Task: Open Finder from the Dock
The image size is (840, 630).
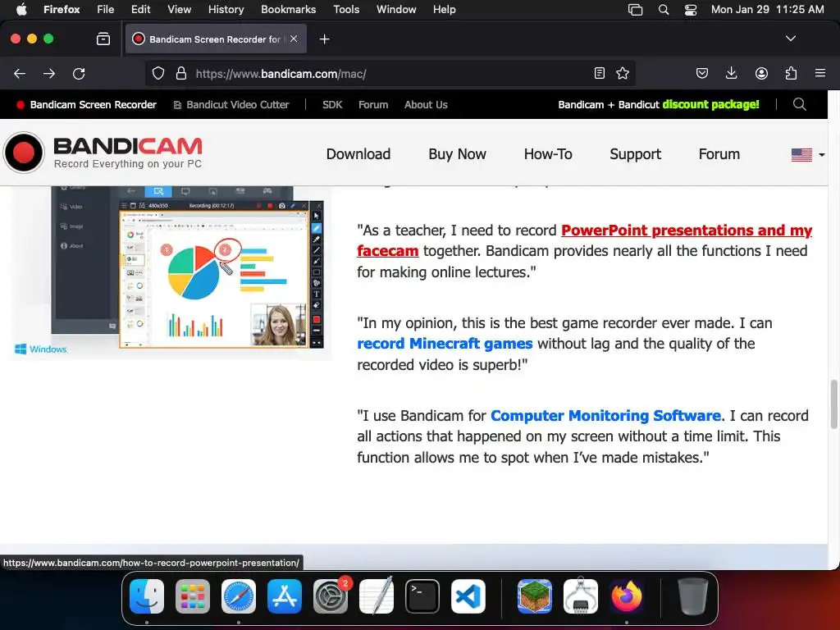Action: tap(147, 596)
